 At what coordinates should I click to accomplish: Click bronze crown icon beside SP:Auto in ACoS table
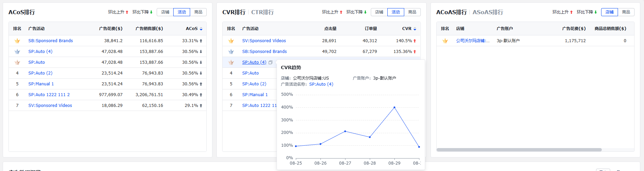point(17,62)
